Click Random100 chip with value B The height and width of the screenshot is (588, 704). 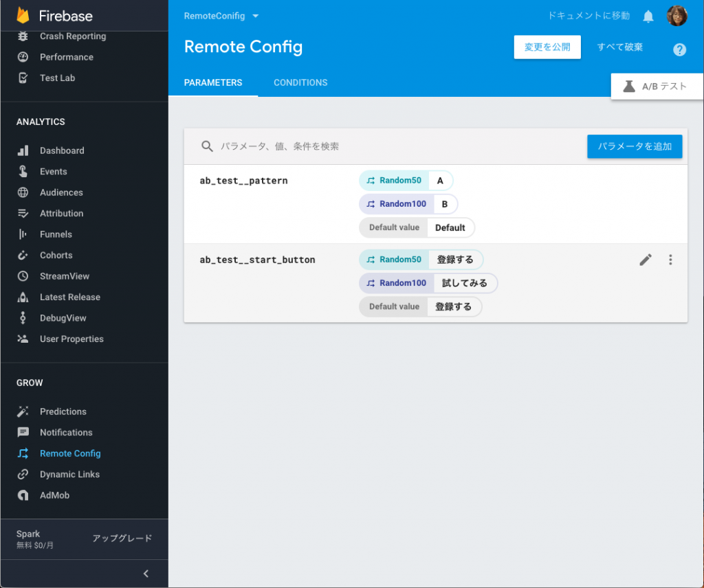click(x=408, y=204)
